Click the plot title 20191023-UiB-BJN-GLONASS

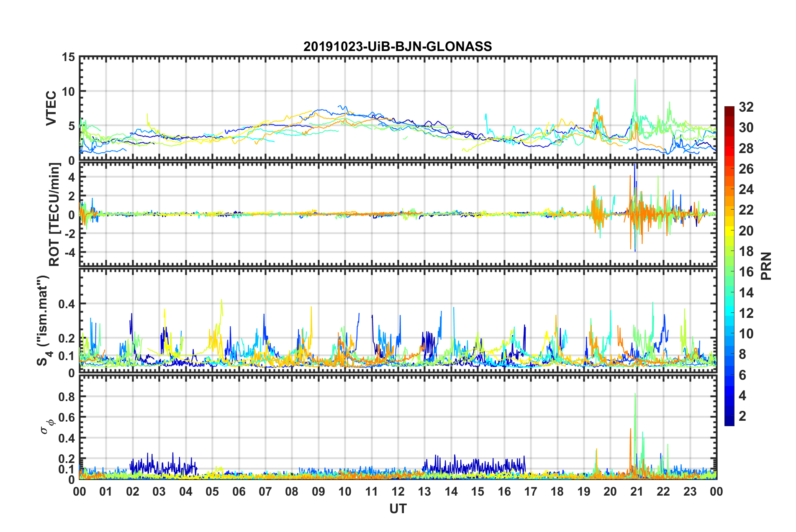tap(398, 46)
